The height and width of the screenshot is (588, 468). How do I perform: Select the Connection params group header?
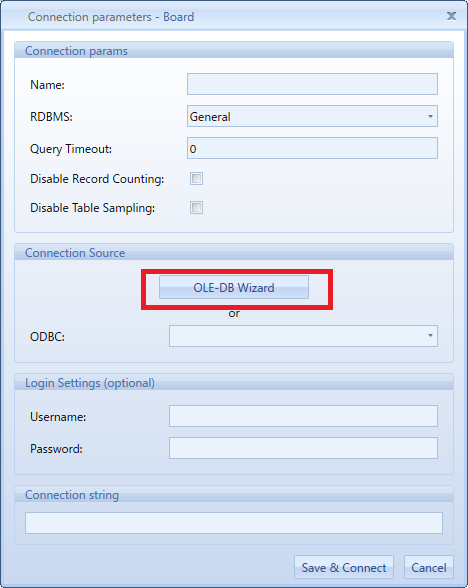(76, 51)
